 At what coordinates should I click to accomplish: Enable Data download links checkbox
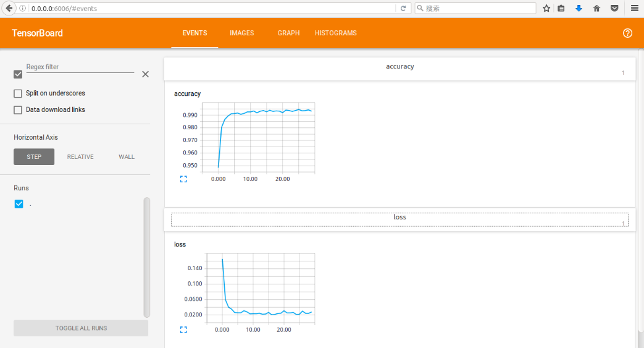(x=18, y=110)
